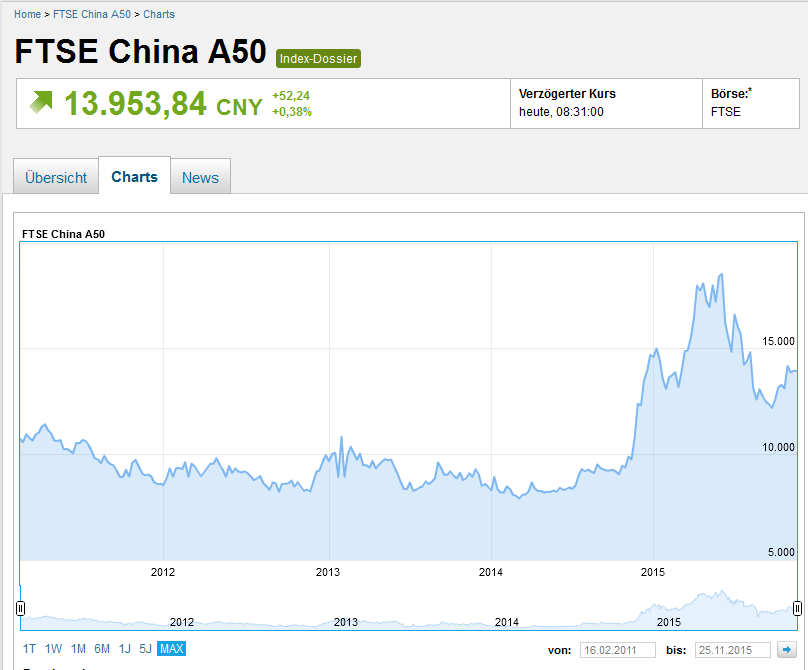This screenshot has height=670, width=808.
Task: Select the Charts tab
Action: coord(134,176)
